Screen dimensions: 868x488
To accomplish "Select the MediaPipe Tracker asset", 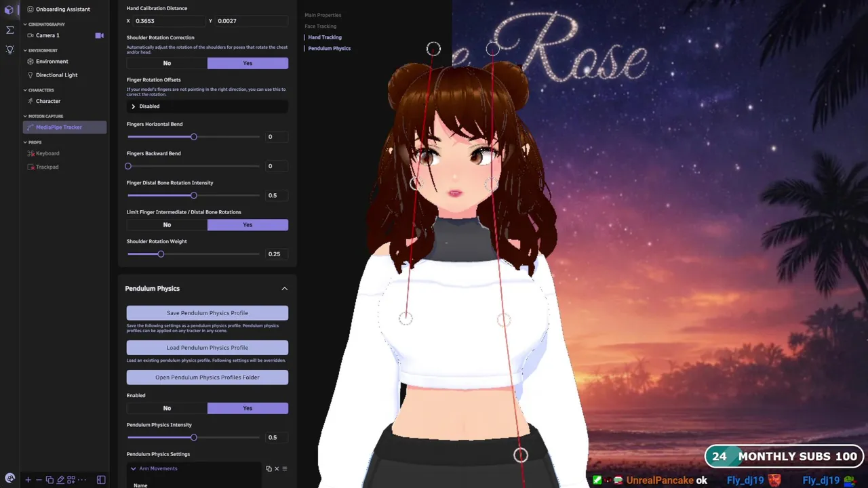I will click(x=64, y=127).
